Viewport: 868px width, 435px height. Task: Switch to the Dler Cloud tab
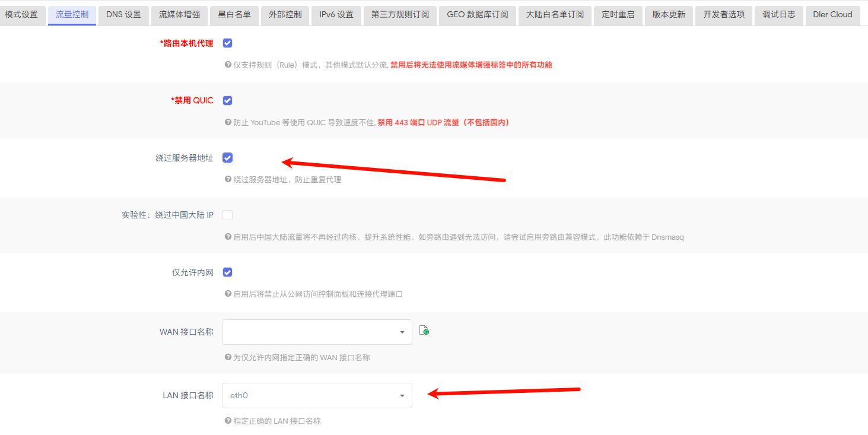point(832,15)
